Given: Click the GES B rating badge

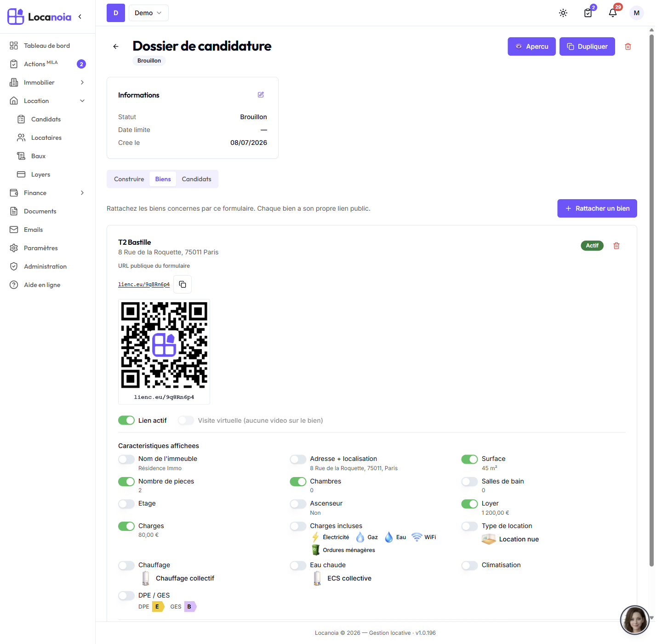Looking at the screenshot, I should click(190, 607).
